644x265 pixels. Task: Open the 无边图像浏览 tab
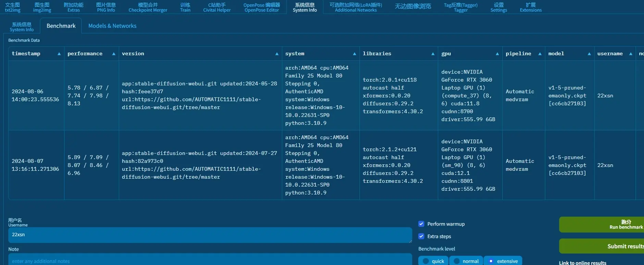413,6
